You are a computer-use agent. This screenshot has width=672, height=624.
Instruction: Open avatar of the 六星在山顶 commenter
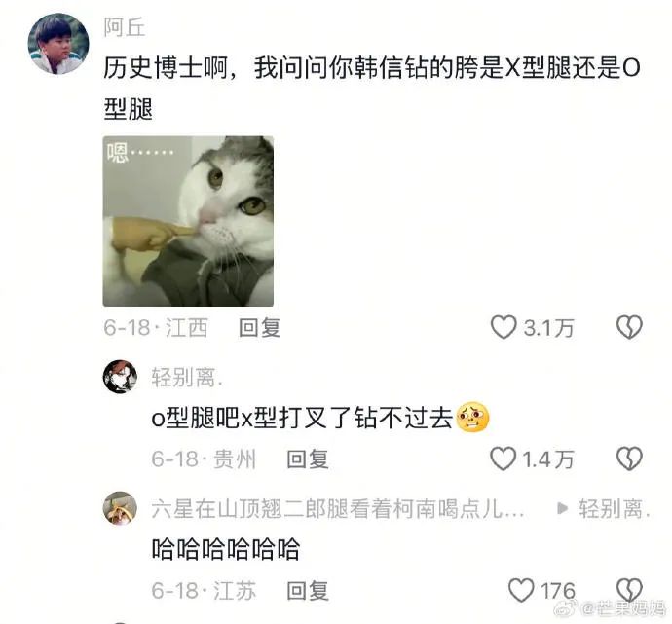point(120,508)
